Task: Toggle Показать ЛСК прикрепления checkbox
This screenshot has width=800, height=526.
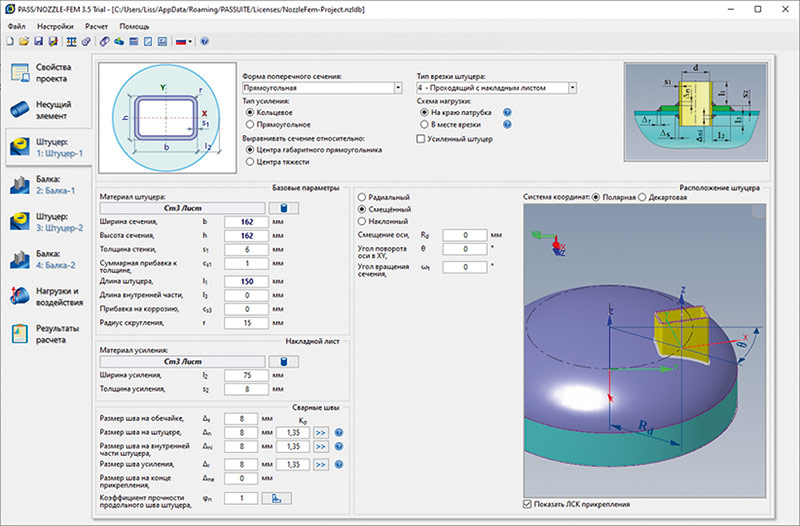Action: (528, 504)
